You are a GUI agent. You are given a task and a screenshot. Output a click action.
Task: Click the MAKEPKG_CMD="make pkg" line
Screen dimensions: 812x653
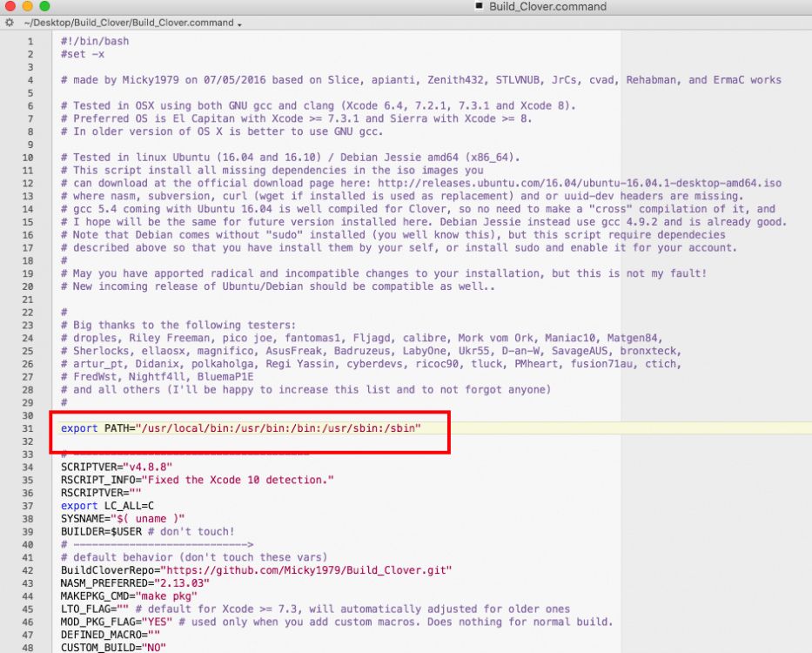coord(129,596)
